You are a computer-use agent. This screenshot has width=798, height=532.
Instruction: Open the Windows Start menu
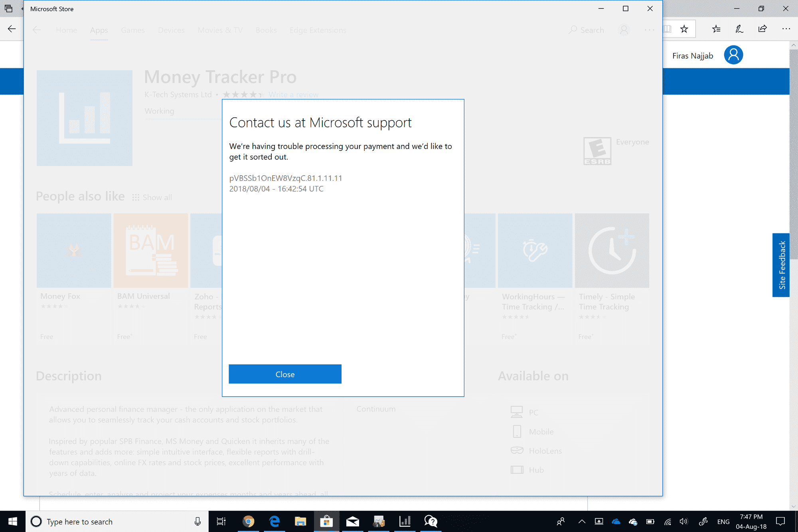click(13, 521)
